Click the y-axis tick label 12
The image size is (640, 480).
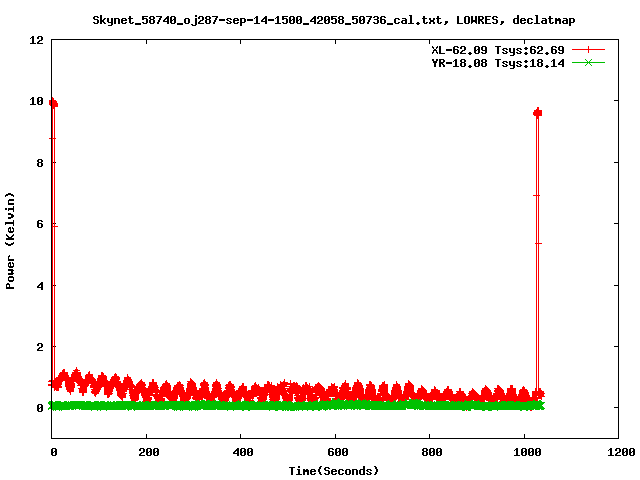tap(36, 40)
